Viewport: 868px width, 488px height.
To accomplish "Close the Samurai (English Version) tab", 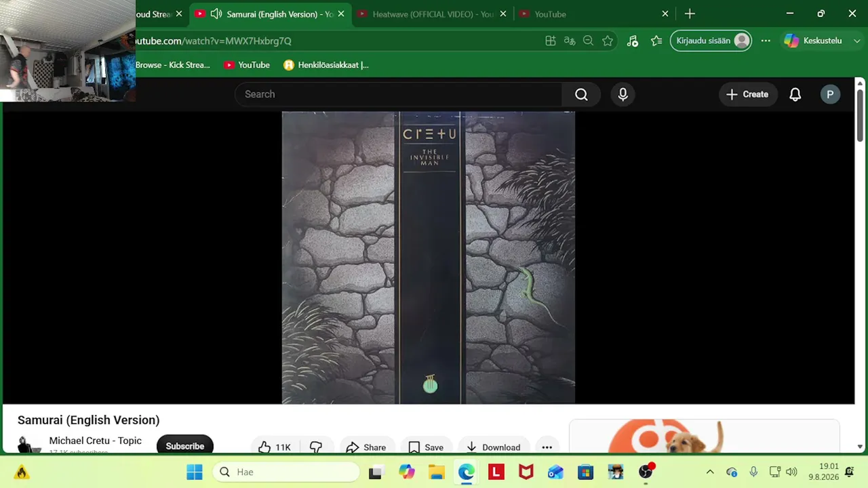I will pos(341,14).
